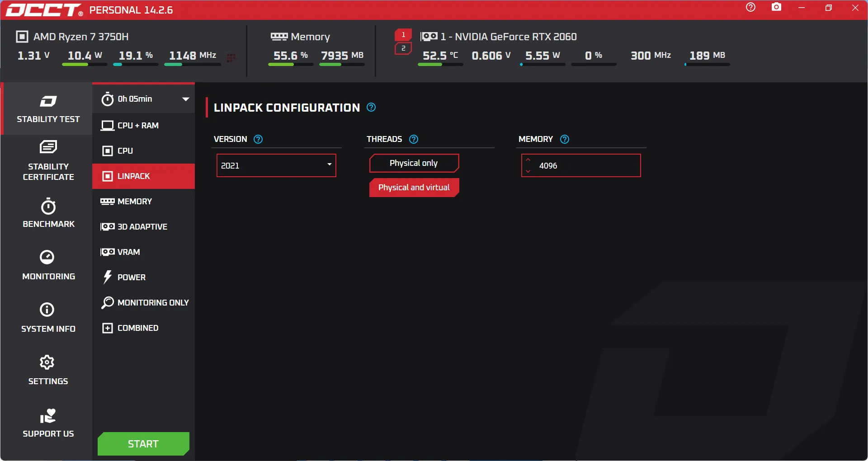Select the 3D Adaptive test

142,226
